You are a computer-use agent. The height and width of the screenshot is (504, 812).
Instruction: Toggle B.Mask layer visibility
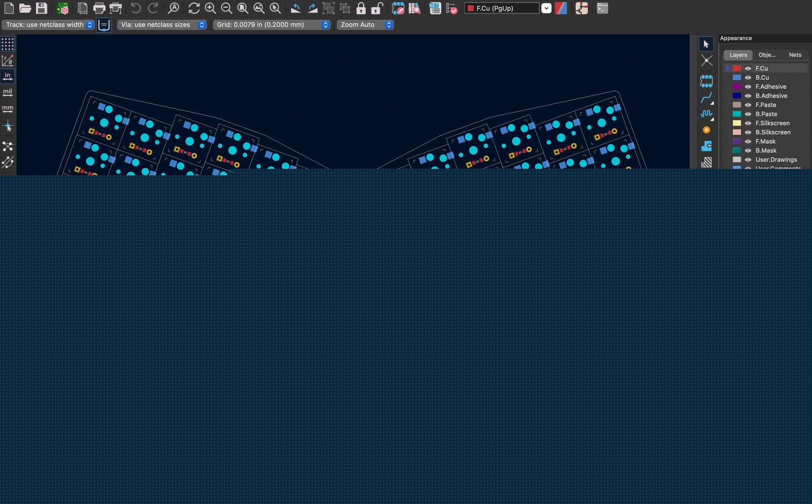pyautogui.click(x=748, y=151)
